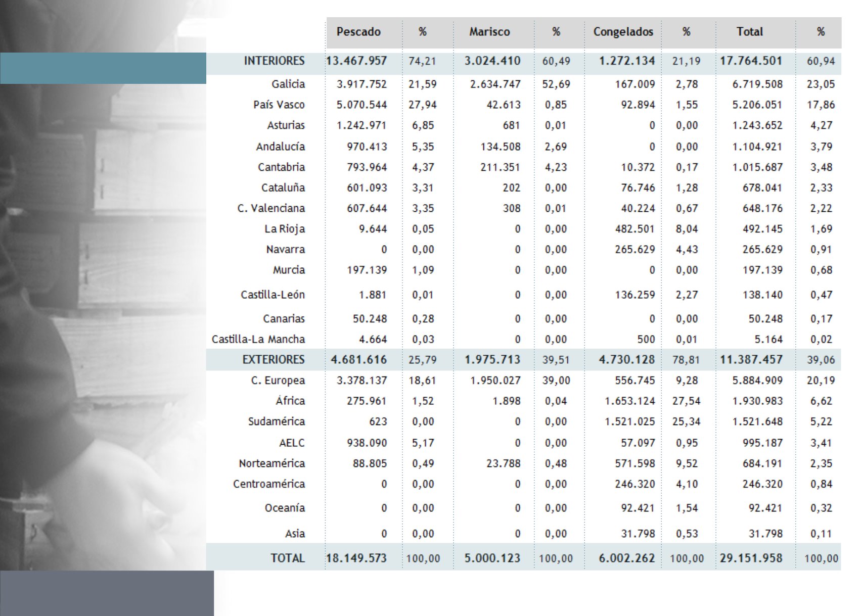Click Andalucía Marisco value 134.508
The width and height of the screenshot is (862, 616).
point(501,147)
